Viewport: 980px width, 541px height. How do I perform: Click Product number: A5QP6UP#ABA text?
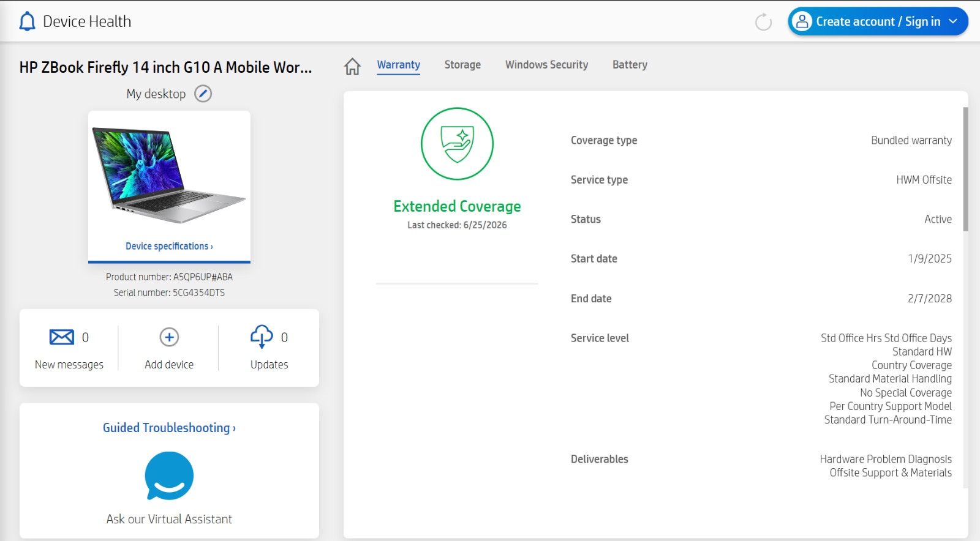pyautogui.click(x=169, y=277)
